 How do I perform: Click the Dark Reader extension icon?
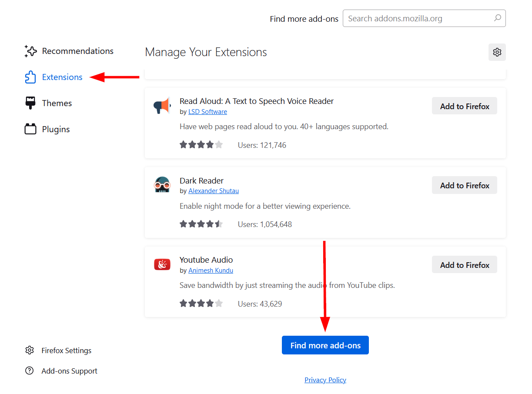(x=162, y=185)
